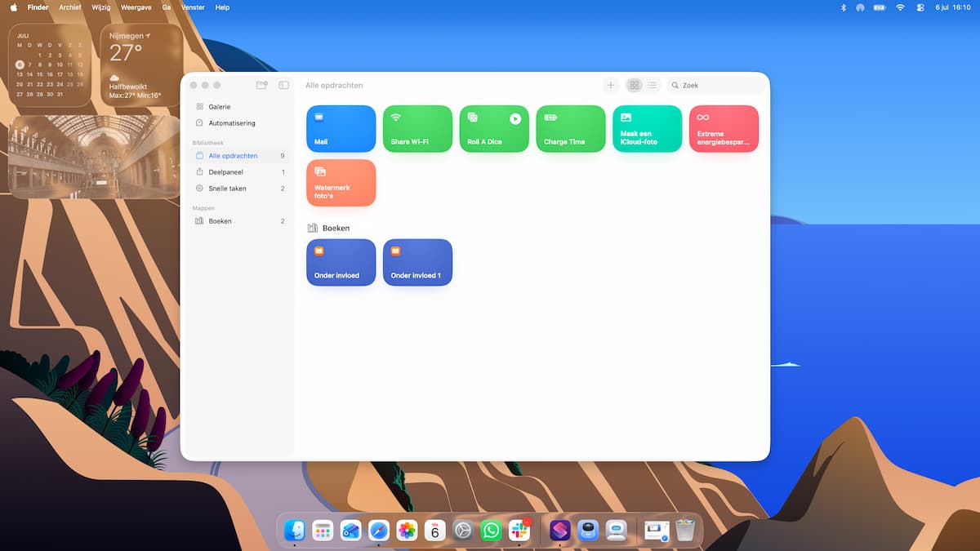Click the Bluetooth icon in the menu bar
This screenshot has height=551, width=980.
[843, 7]
